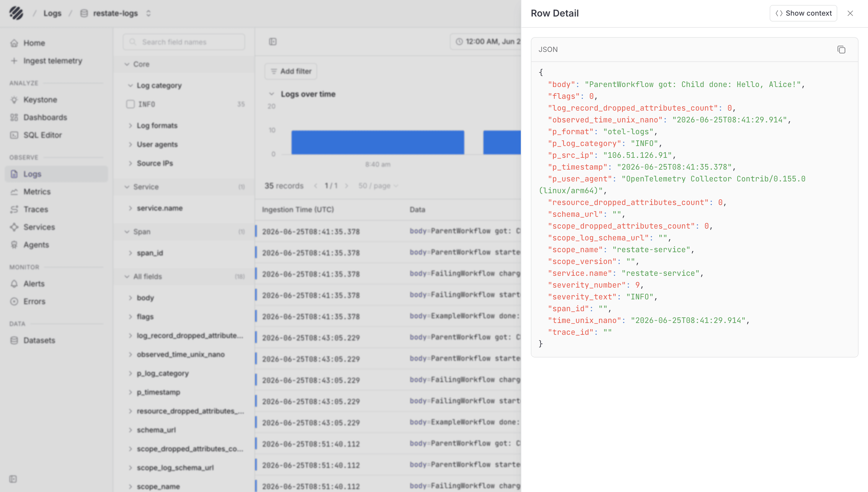Open the restate-logs dataset switcher arrows

[x=148, y=13]
